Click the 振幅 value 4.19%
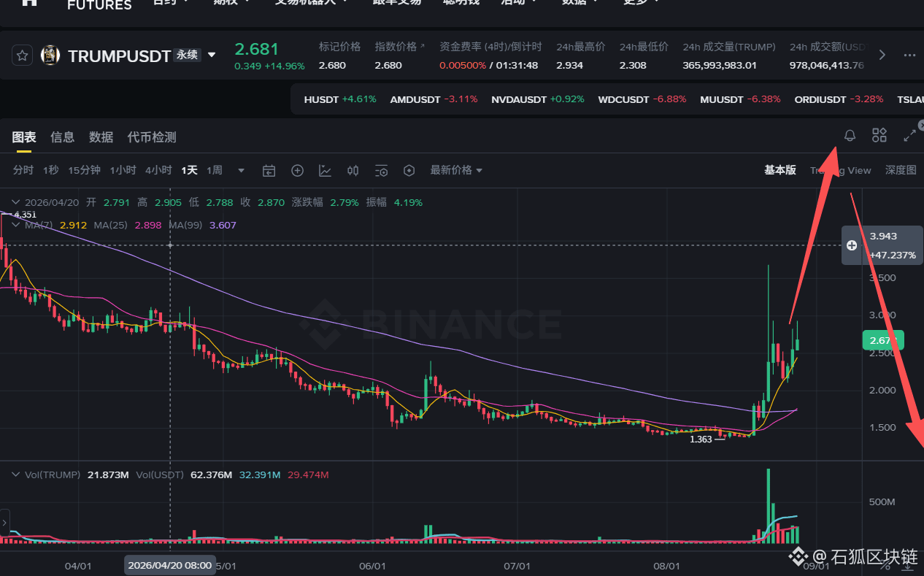The width and height of the screenshot is (924, 576). click(x=408, y=202)
